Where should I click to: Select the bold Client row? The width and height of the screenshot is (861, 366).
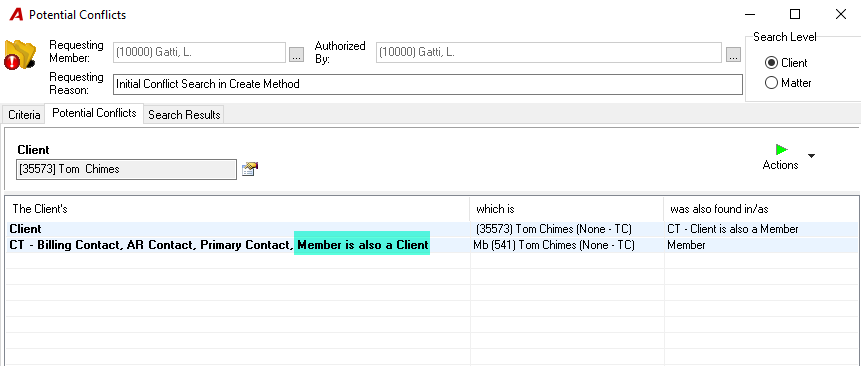pyautogui.click(x=432, y=229)
